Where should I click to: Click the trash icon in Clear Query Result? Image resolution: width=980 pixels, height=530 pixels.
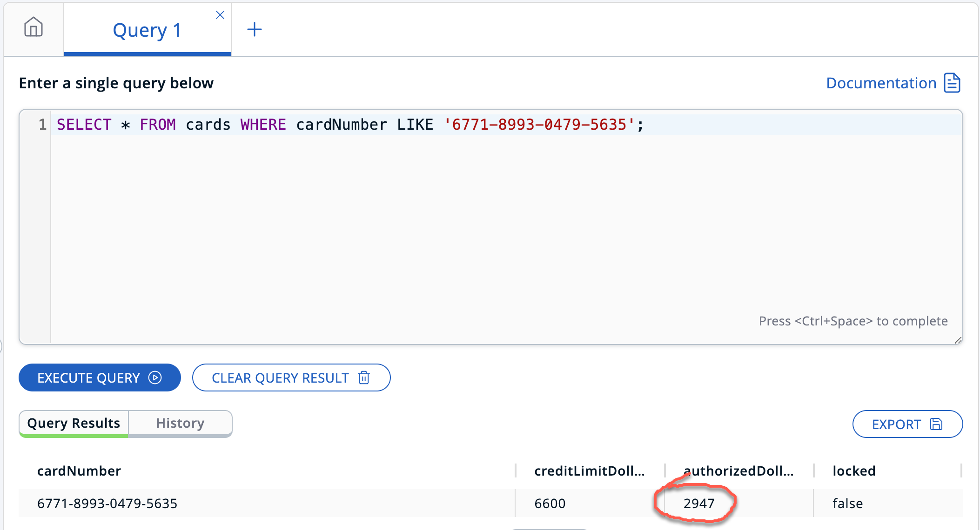pos(364,378)
